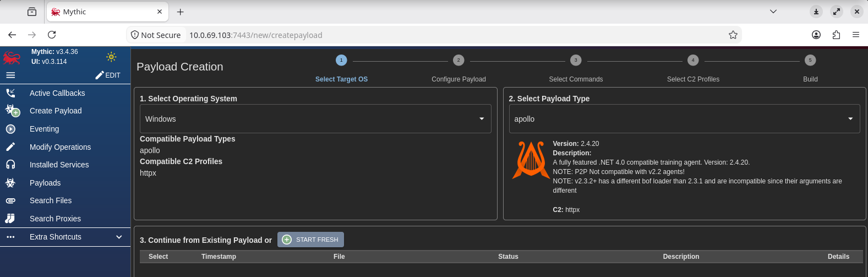The height and width of the screenshot is (277, 868).
Task: Click the Search Proxies socks icon
Action: 10,219
